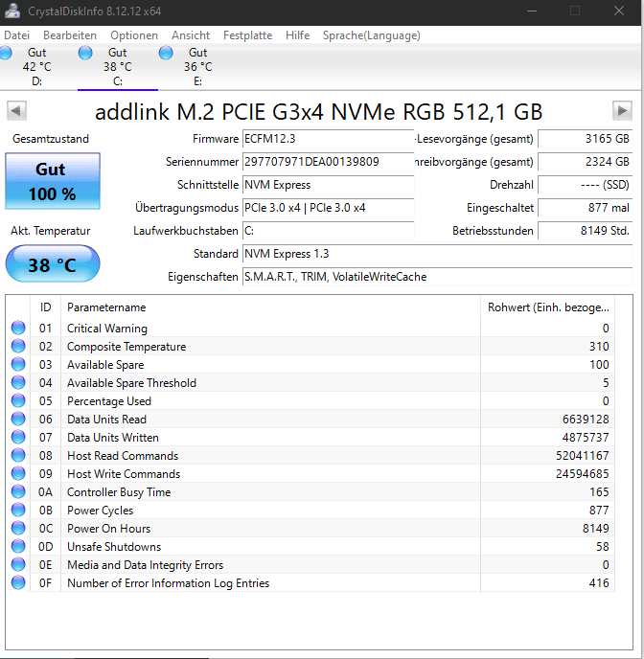The image size is (644, 659).
Task: Click the Drehzahl value ---- (SSD)
Action: [586, 185]
